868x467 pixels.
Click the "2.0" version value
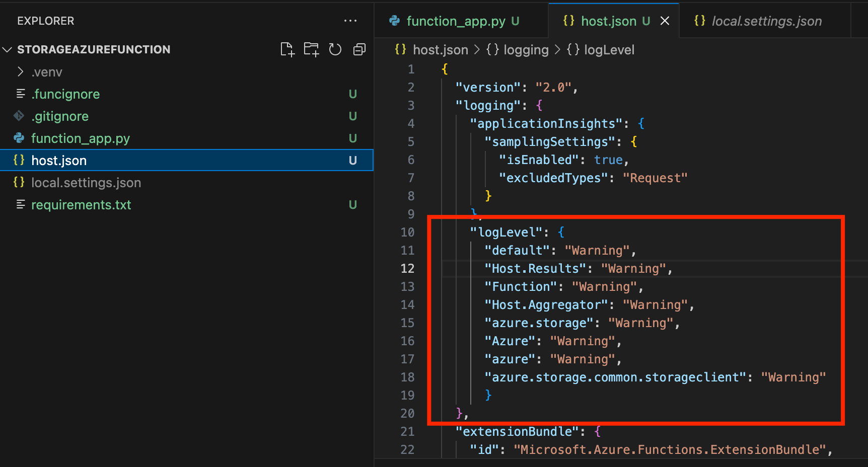553,87
